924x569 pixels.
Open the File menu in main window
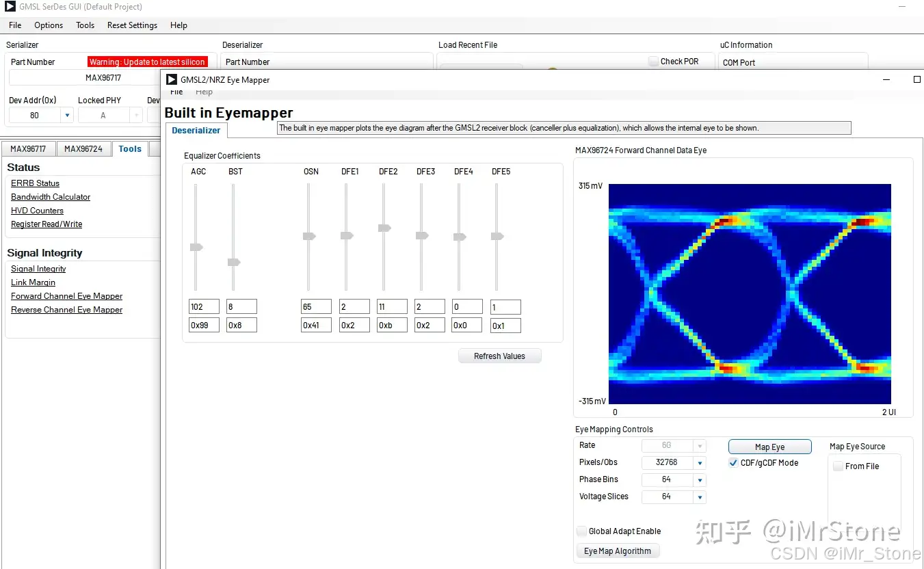pos(15,25)
